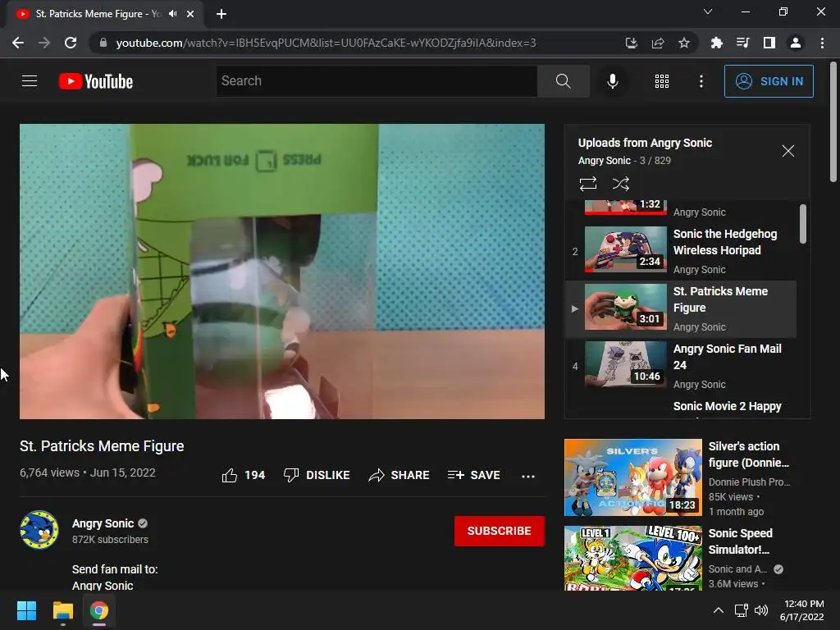Go back in browser history

pyautogui.click(x=18, y=43)
